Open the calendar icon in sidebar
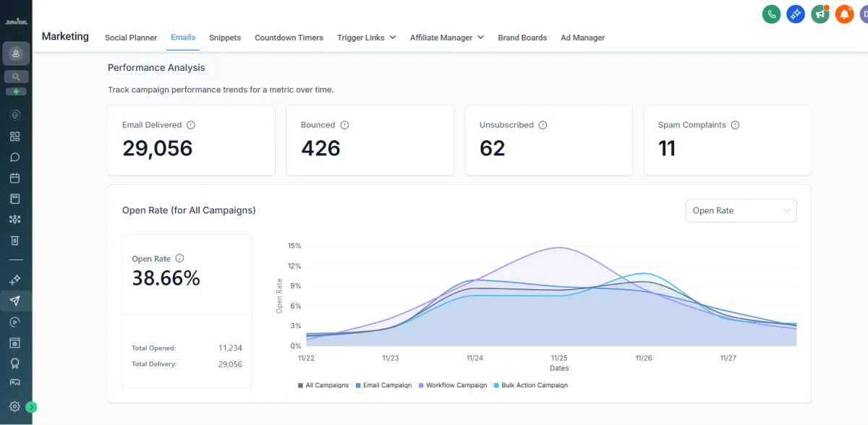Image resolution: width=868 pixels, height=425 pixels. [15, 178]
